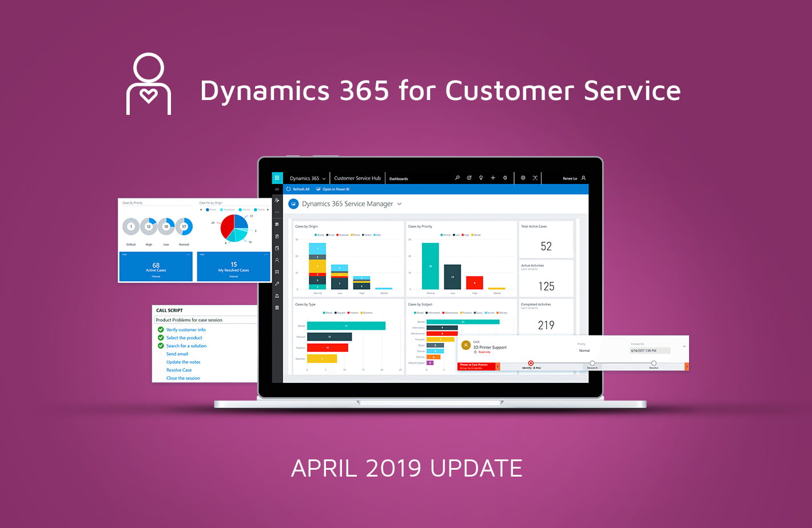Open the app launcher waffle icon
The width and height of the screenshot is (812, 528).
[x=277, y=178]
